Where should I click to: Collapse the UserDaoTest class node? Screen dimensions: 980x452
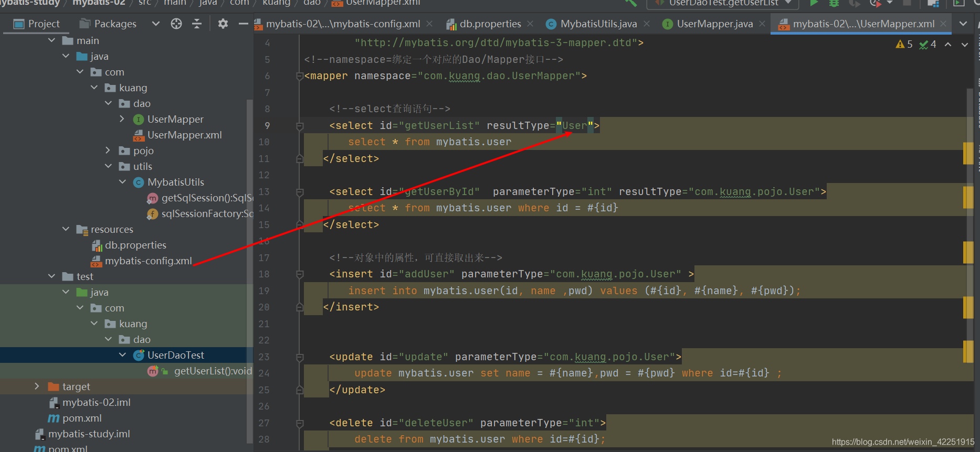(x=122, y=355)
